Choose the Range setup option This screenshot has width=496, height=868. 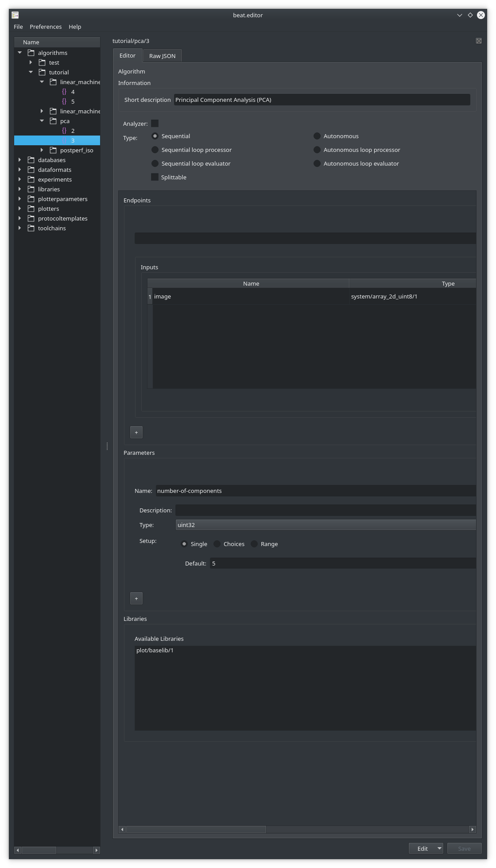click(254, 544)
